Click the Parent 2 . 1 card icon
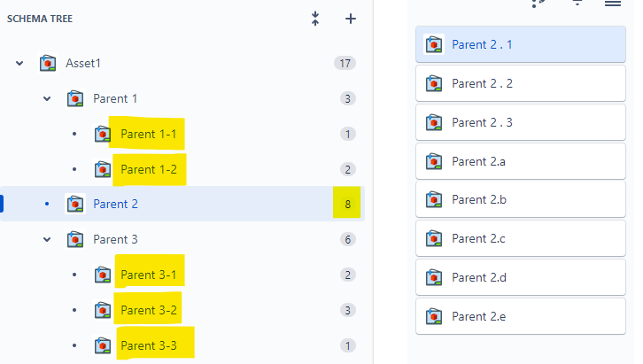 point(434,44)
